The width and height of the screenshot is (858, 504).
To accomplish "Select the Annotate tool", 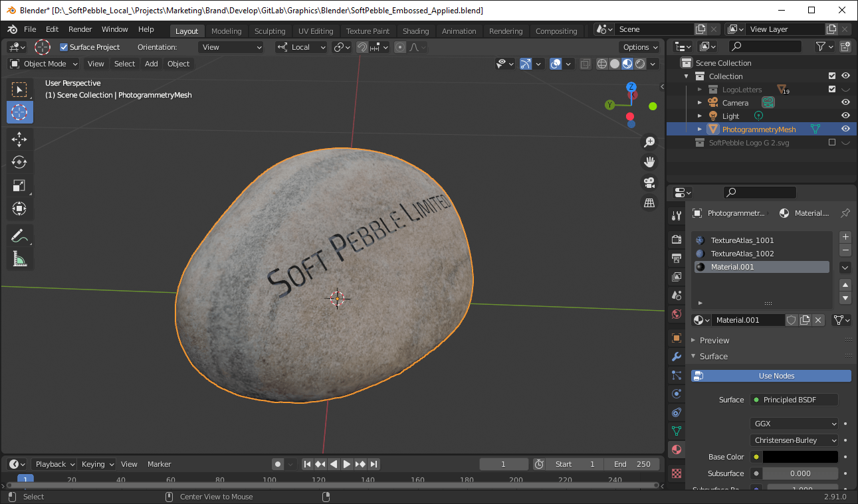I will coord(19,236).
